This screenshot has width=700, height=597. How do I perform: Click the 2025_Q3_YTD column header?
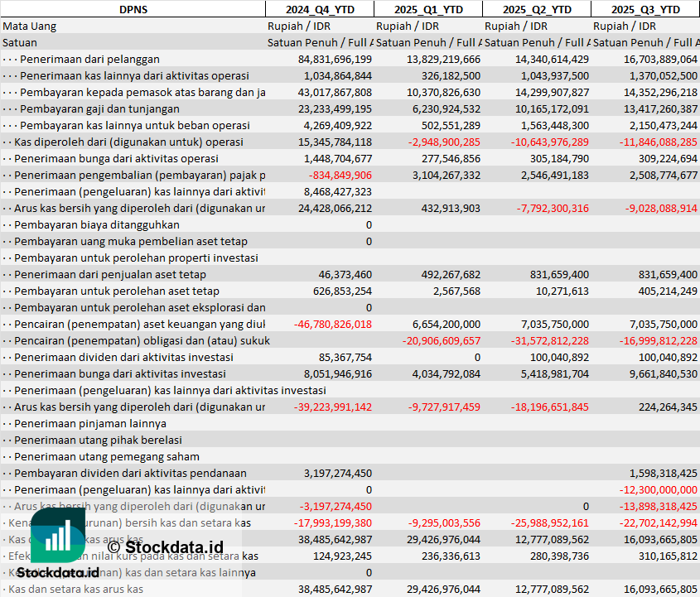(x=645, y=9)
